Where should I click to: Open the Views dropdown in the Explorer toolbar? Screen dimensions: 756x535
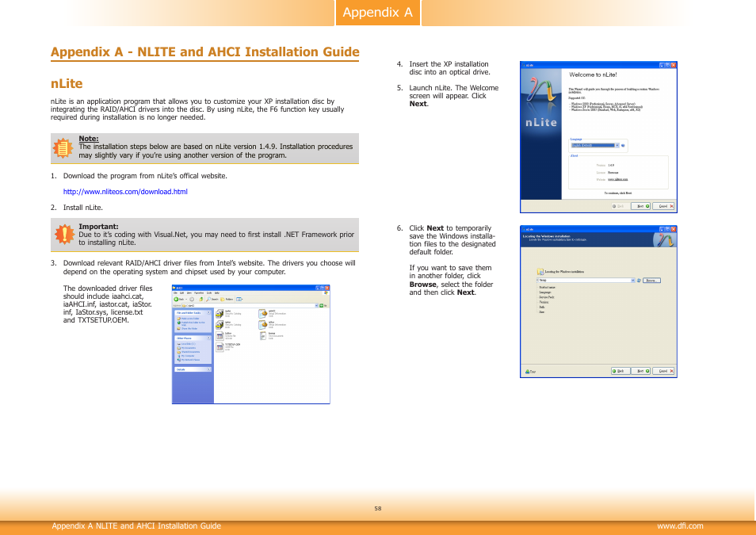(x=239, y=299)
